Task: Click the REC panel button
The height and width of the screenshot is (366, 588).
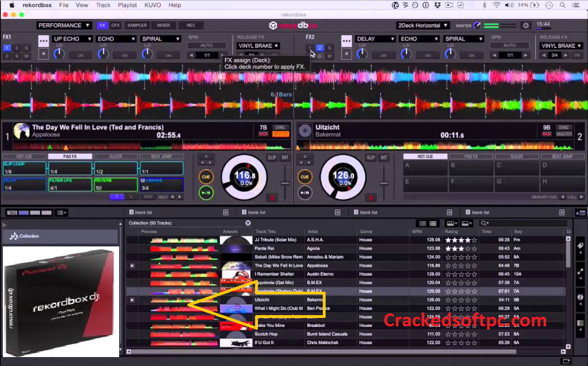Action: pyautogui.click(x=191, y=25)
